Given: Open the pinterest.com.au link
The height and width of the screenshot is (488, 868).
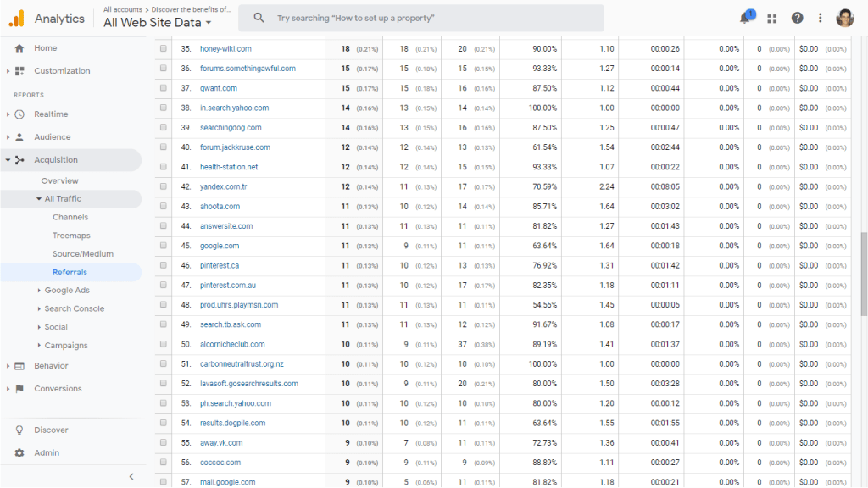Looking at the screenshot, I should click(227, 285).
